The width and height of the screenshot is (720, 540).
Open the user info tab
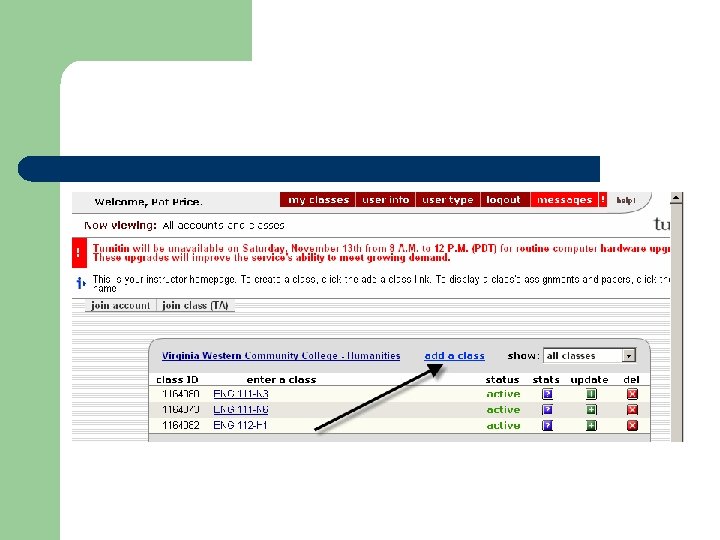coord(385,200)
